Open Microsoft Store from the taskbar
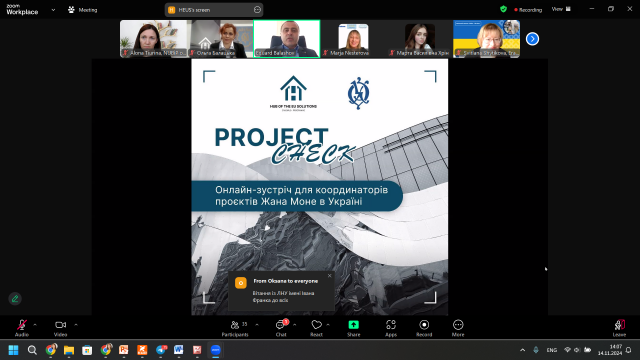 pyautogui.click(x=87, y=350)
